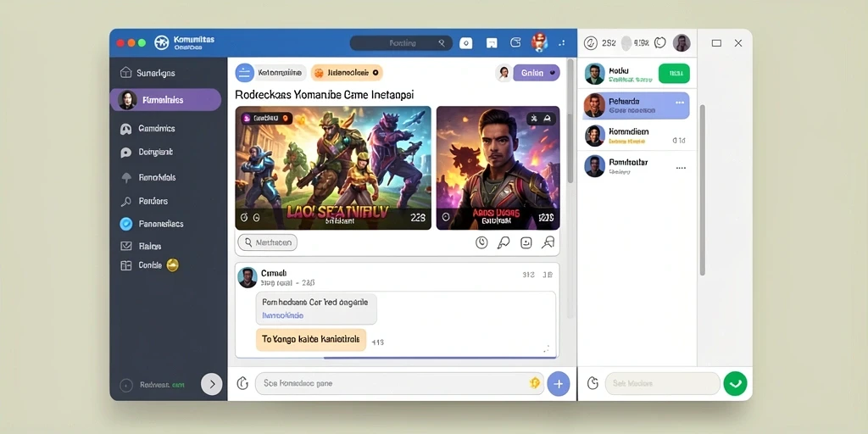868x434 pixels.
Task: Click the refresh-like icon right of 9192
Action: 659,42
